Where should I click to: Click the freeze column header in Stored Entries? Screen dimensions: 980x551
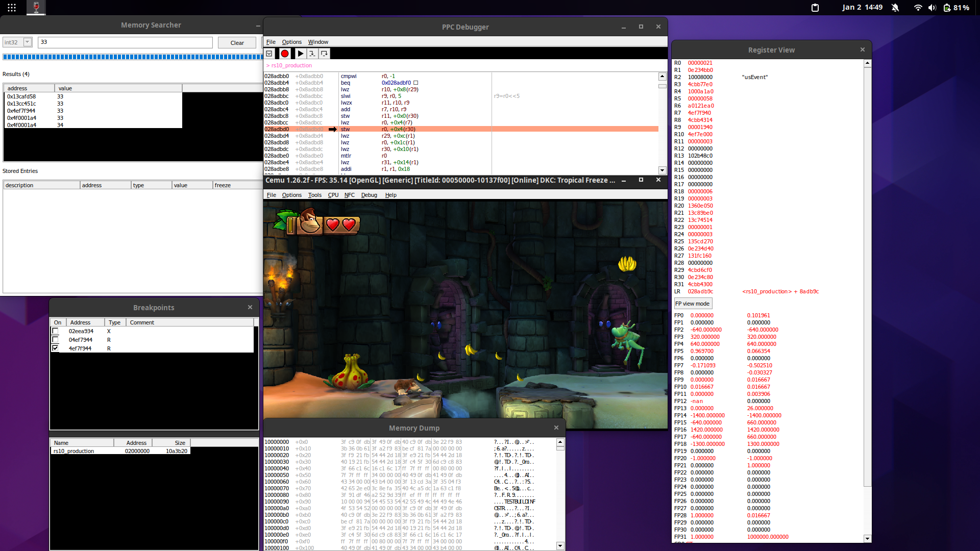pyautogui.click(x=237, y=185)
